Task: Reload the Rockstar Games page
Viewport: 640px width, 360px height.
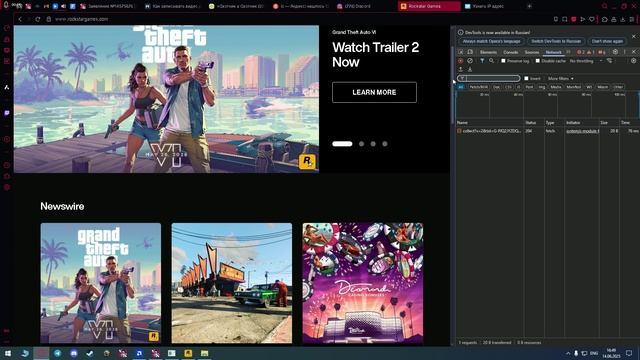Action: [x=38, y=19]
